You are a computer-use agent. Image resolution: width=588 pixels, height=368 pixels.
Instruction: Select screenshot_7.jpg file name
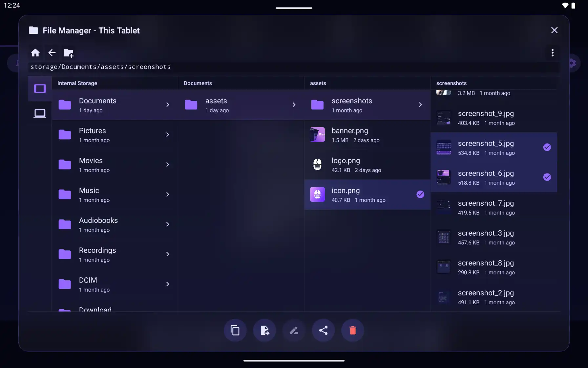tap(486, 203)
